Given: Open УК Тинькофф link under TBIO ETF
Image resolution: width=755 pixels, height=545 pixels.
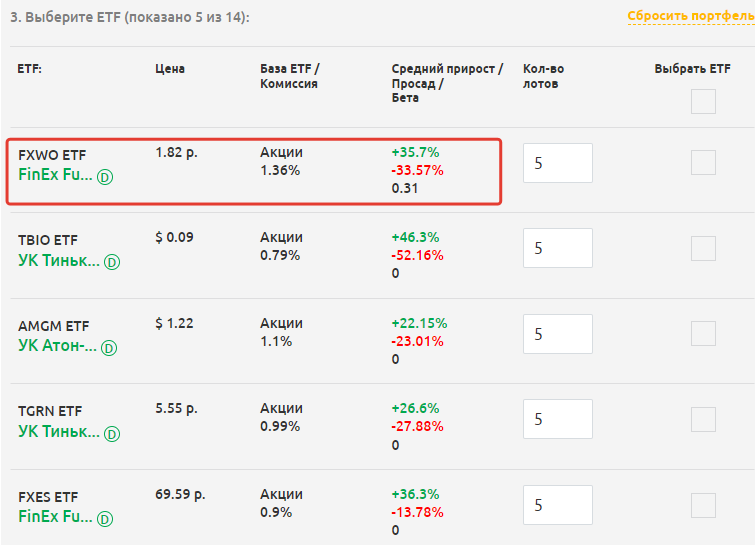Looking at the screenshot, I should [x=59, y=261].
